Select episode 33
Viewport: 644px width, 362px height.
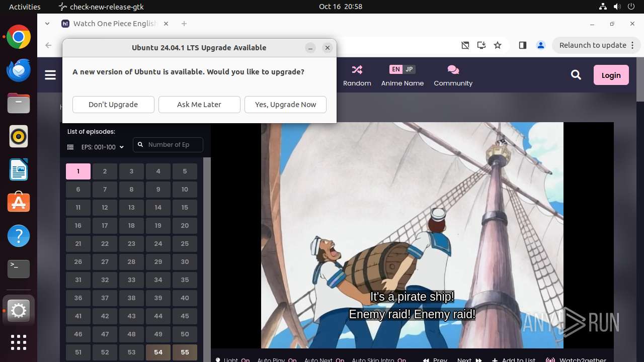[x=131, y=280]
